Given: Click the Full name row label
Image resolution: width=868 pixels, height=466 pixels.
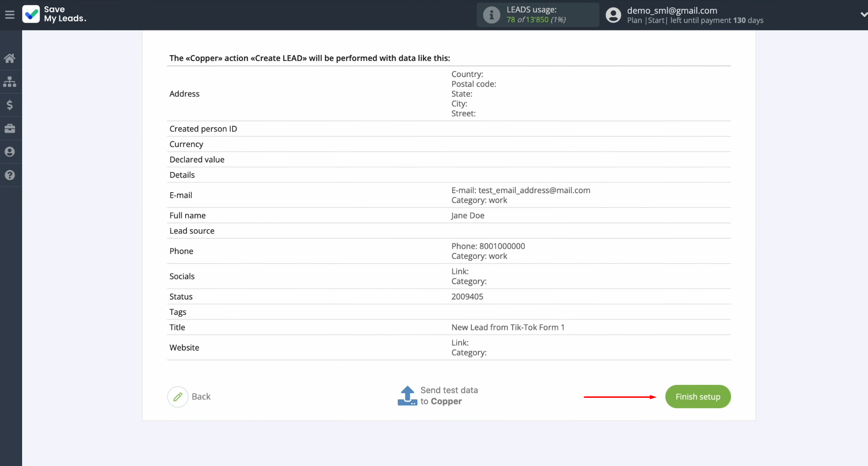Looking at the screenshot, I should pyautogui.click(x=188, y=216).
